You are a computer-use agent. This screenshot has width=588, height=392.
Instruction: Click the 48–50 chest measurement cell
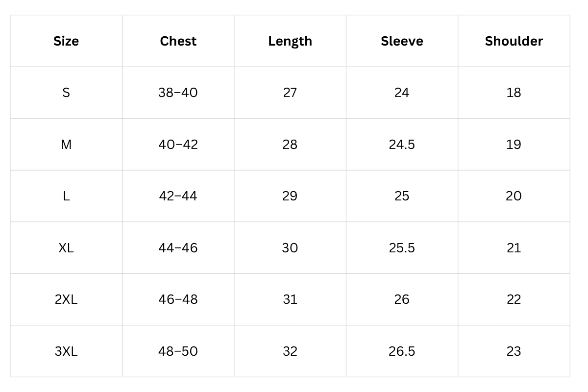click(178, 351)
